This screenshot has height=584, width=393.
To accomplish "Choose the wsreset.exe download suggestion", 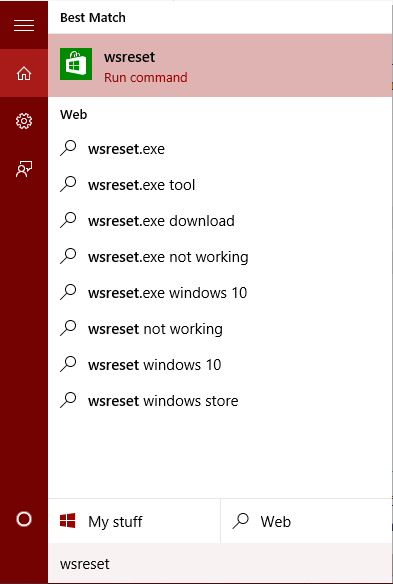I will coord(220,221).
